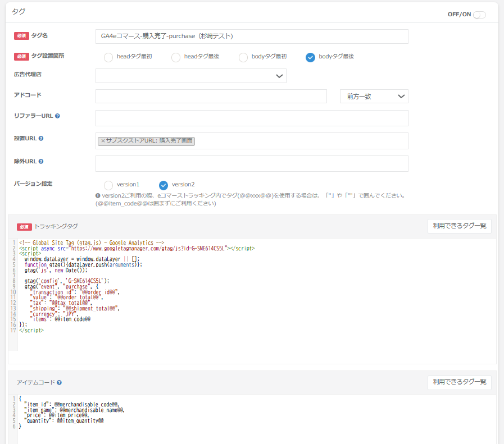
Task: Click the "items": @@item_code@@ line
Action: pos(60,319)
